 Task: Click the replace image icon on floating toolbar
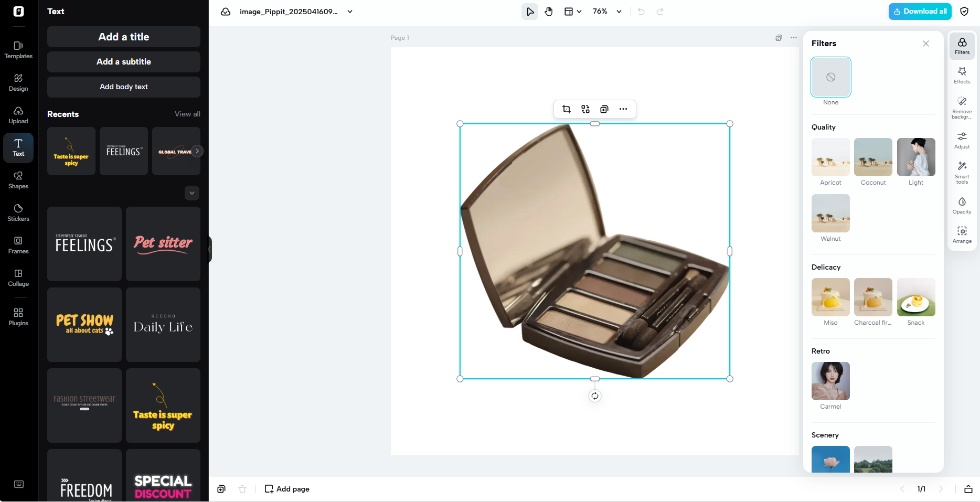click(585, 109)
